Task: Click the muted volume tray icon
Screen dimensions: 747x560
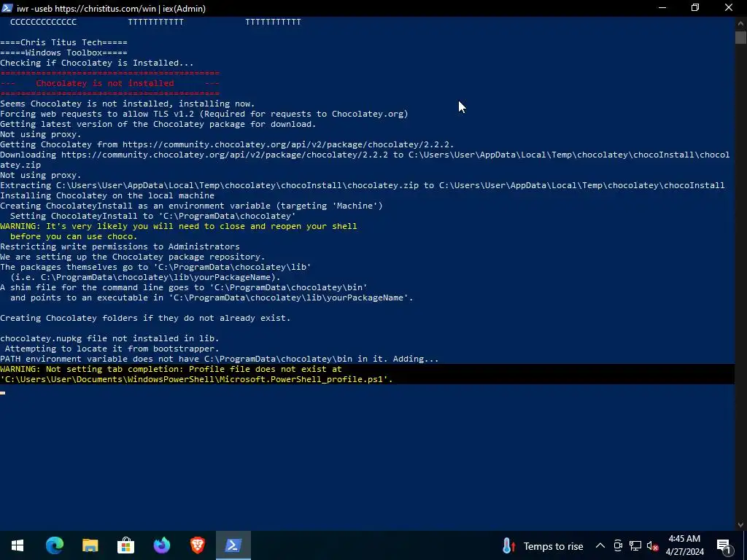Action: pos(652,545)
